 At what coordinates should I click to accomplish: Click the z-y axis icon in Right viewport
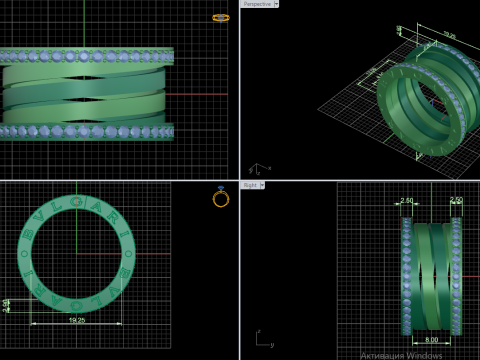click(265, 338)
